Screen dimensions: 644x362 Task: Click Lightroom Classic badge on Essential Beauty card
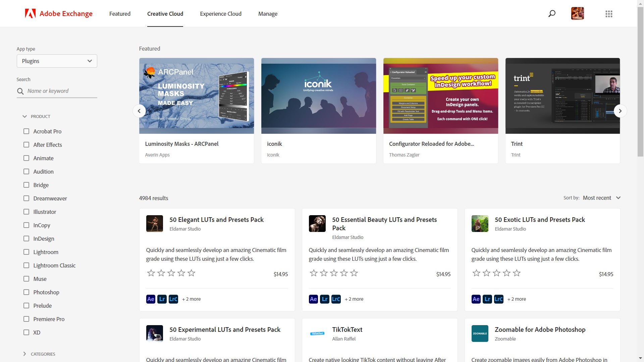(336, 299)
